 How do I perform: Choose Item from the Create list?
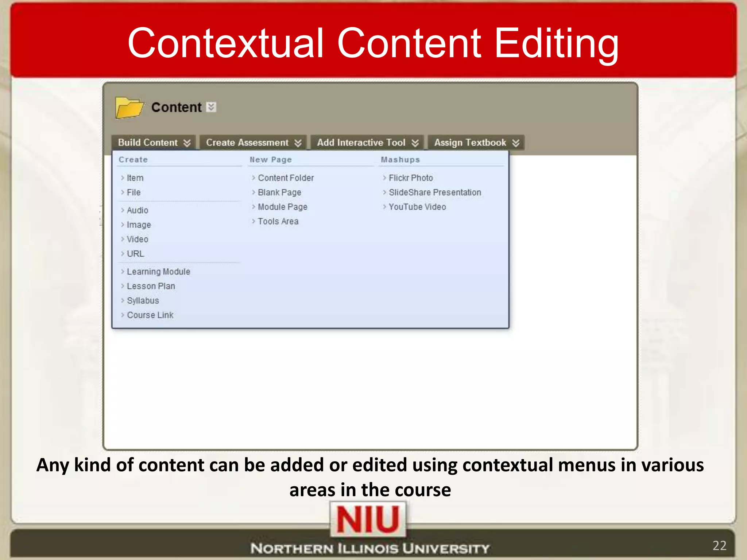tap(135, 178)
